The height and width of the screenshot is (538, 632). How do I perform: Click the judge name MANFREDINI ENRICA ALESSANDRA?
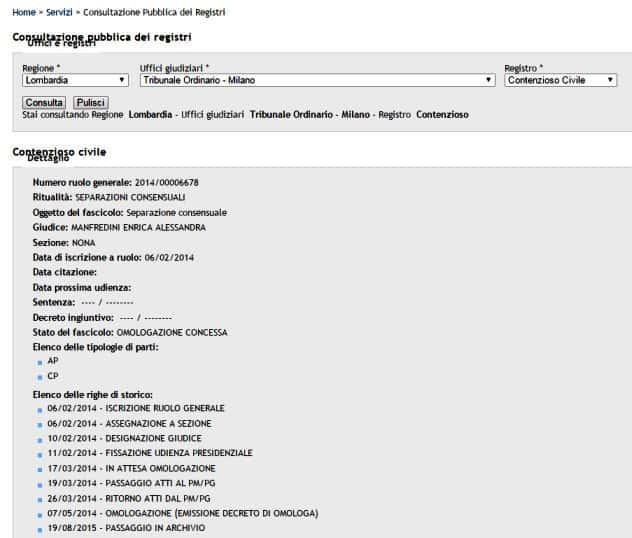138,228
